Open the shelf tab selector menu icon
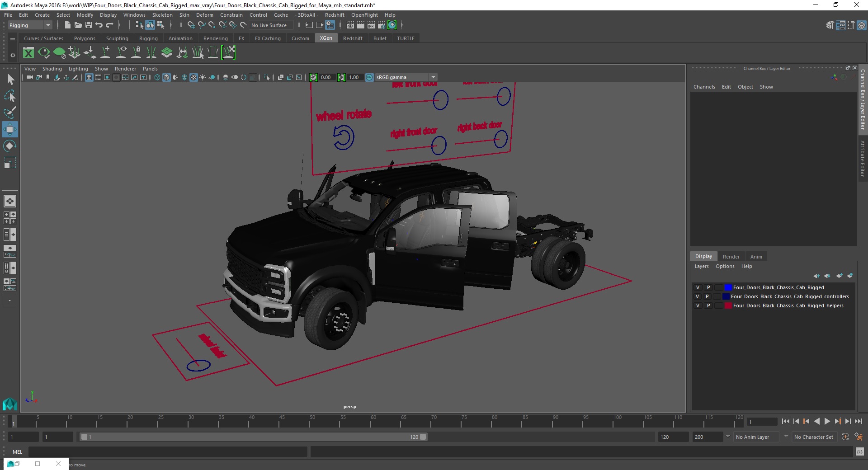This screenshot has height=470, width=868. coord(13,39)
